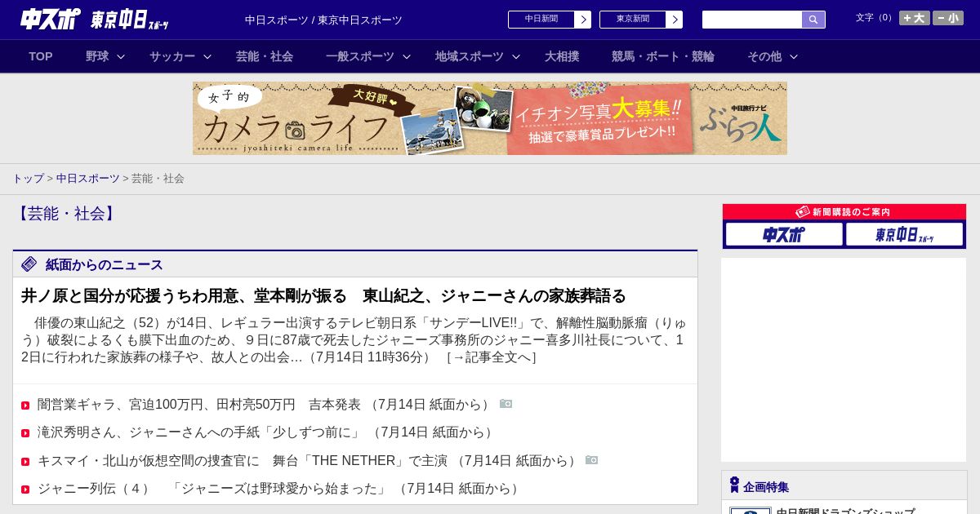
Task: Click the 企画特集 ribbon icon
Action: coord(734,485)
